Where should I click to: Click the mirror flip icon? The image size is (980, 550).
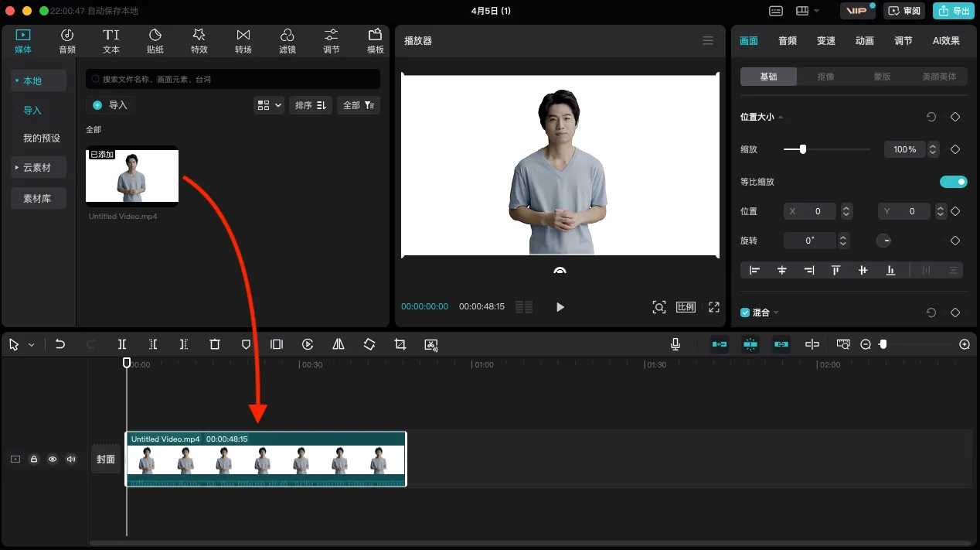click(339, 344)
